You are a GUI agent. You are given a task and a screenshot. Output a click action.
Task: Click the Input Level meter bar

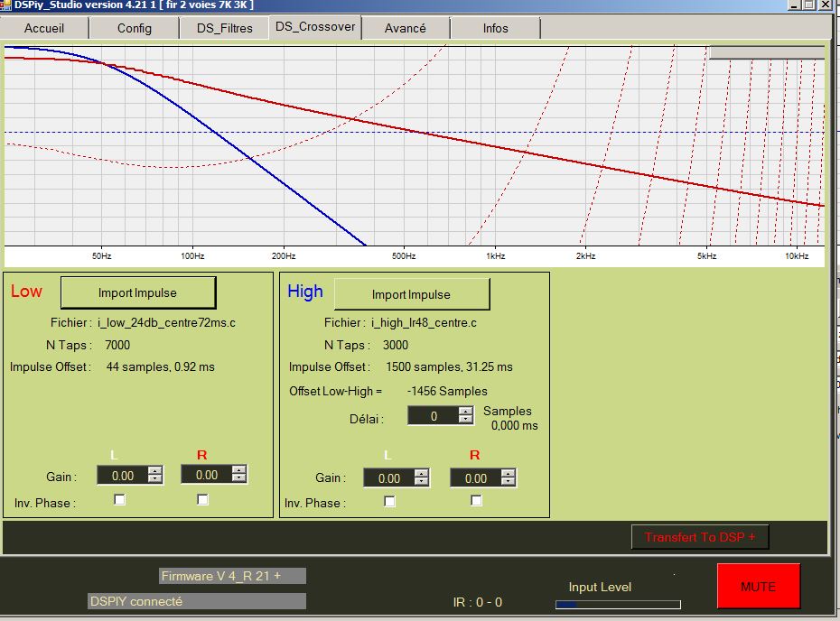(618, 605)
